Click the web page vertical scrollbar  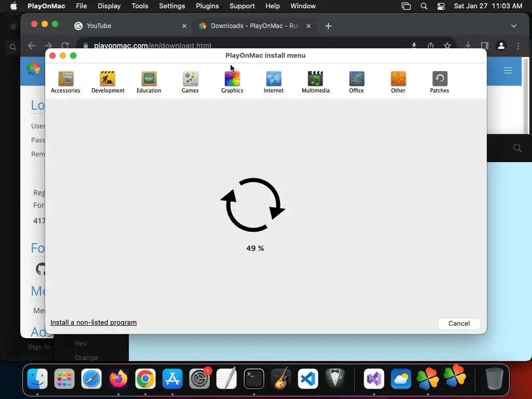pyautogui.click(x=525, y=96)
